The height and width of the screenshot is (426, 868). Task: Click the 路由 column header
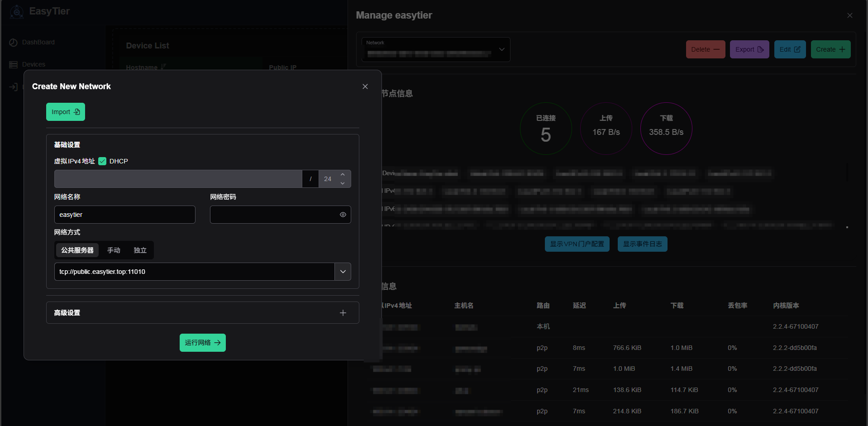point(543,306)
